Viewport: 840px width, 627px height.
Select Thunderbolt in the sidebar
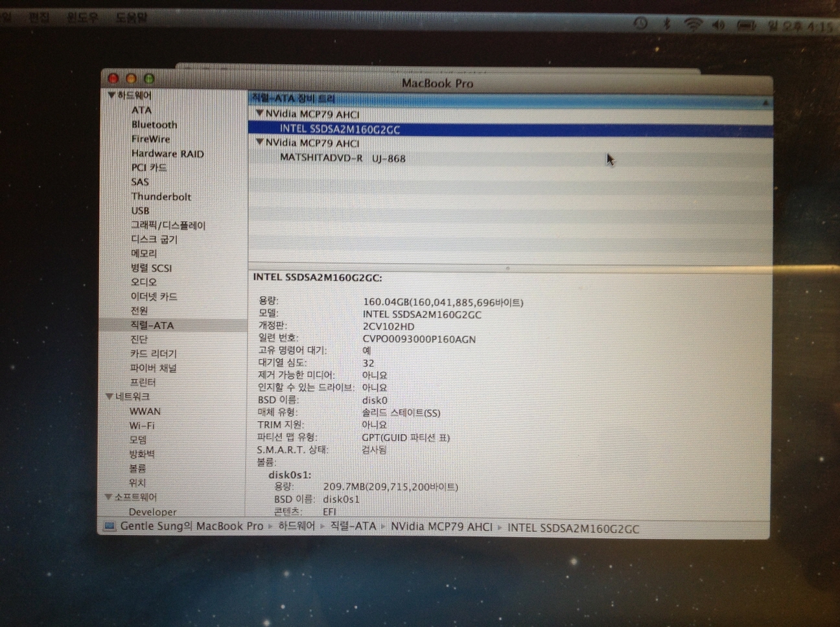tap(161, 196)
